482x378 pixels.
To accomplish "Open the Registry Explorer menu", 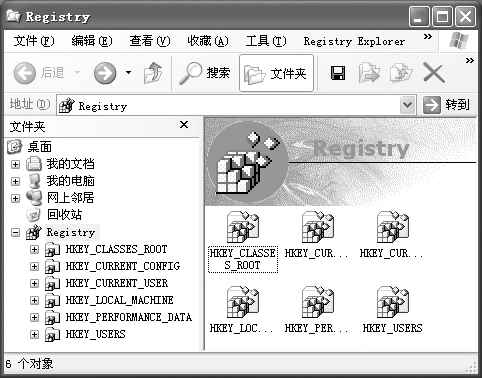I will click(x=354, y=42).
